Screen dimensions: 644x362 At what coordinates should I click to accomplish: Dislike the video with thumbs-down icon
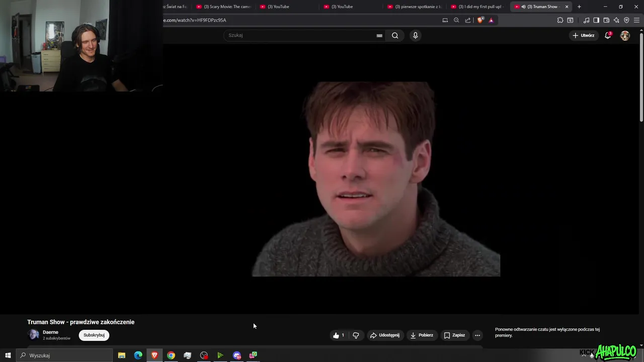[356, 335]
